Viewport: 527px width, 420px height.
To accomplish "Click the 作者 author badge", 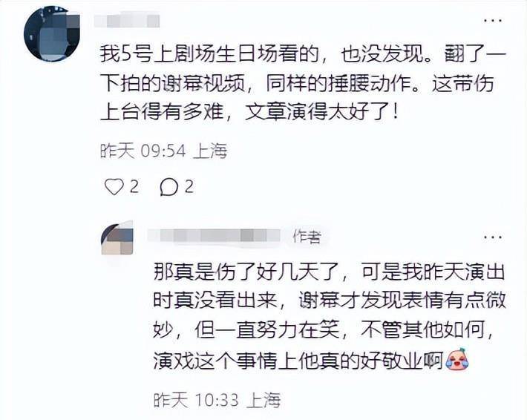I will (x=307, y=237).
